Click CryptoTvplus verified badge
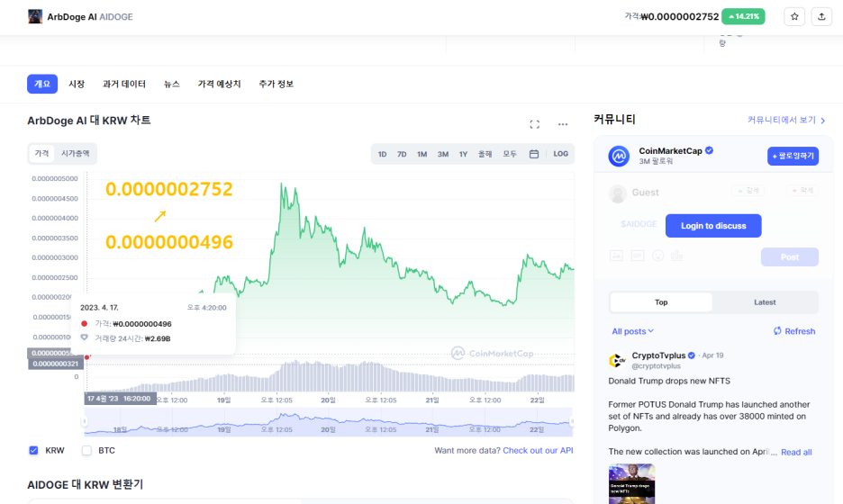The width and height of the screenshot is (843, 504). [692, 355]
